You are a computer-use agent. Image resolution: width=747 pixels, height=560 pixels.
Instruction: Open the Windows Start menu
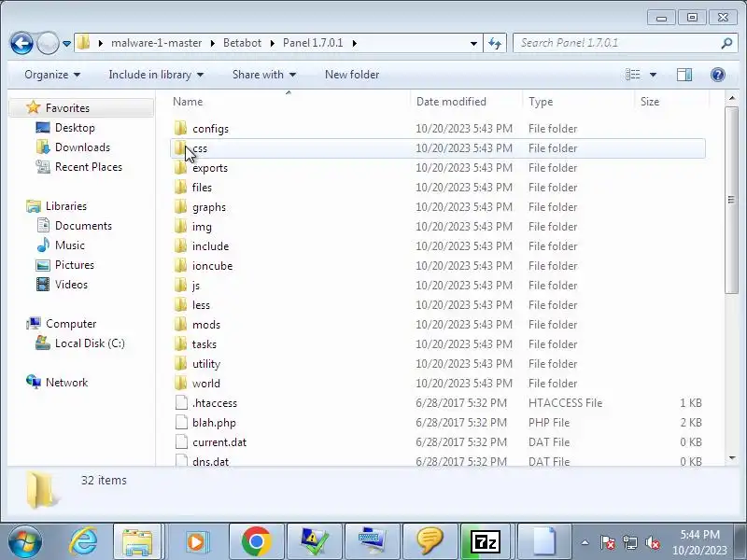click(x=24, y=541)
